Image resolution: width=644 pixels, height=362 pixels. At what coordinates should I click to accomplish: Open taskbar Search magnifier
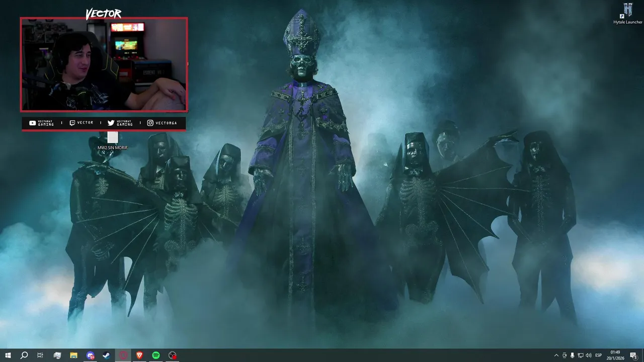point(24,355)
